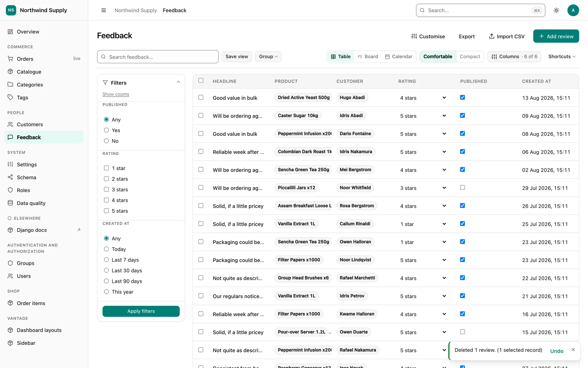The width and height of the screenshot is (588, 368).
Task: Open Settings under System
Action: tap(44, 165)
